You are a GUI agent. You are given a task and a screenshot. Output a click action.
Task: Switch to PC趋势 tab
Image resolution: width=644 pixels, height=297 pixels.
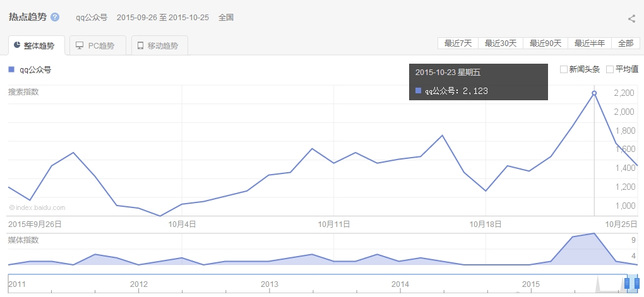(x=98, y=45)
